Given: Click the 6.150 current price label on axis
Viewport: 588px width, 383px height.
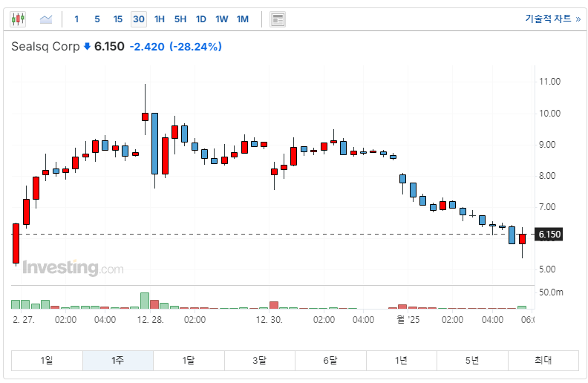Looking at the screenshot, I should coord(549,235).
